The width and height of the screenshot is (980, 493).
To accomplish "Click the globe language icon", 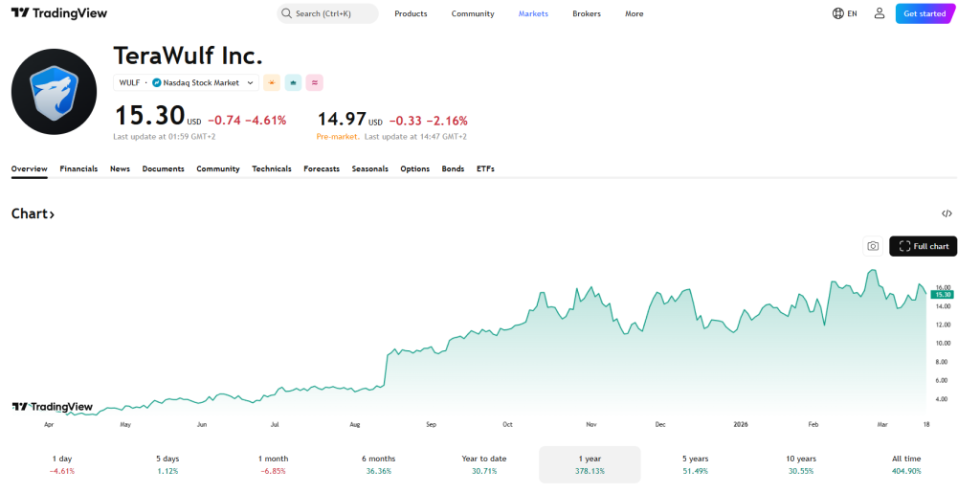I will coord(838,13).
